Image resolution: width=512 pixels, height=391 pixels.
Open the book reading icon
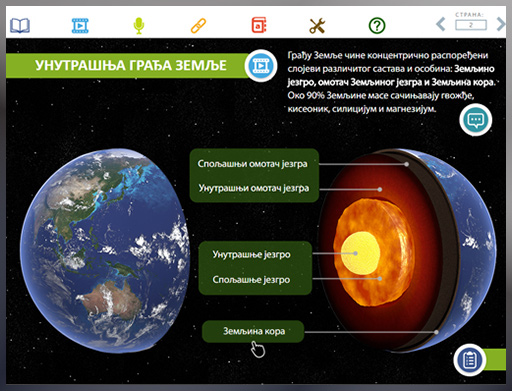(x=20, y=26)
